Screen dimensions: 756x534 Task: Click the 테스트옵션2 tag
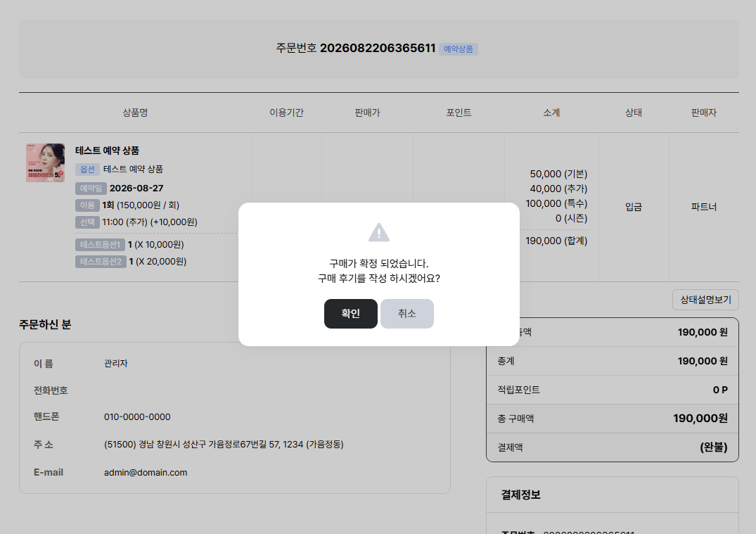(x=101, y=262)
